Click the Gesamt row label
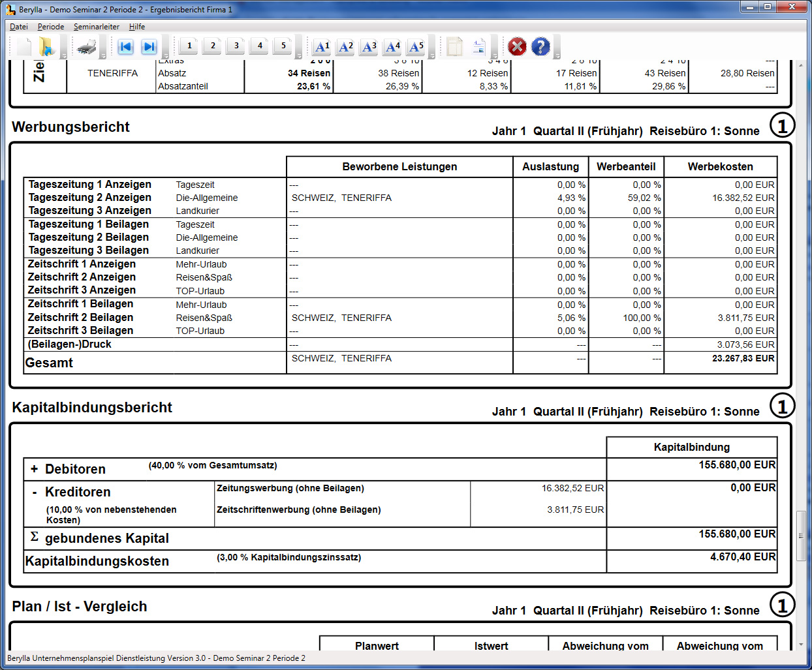The height and width of the screenshot is (670, 812). pos(49,363)
